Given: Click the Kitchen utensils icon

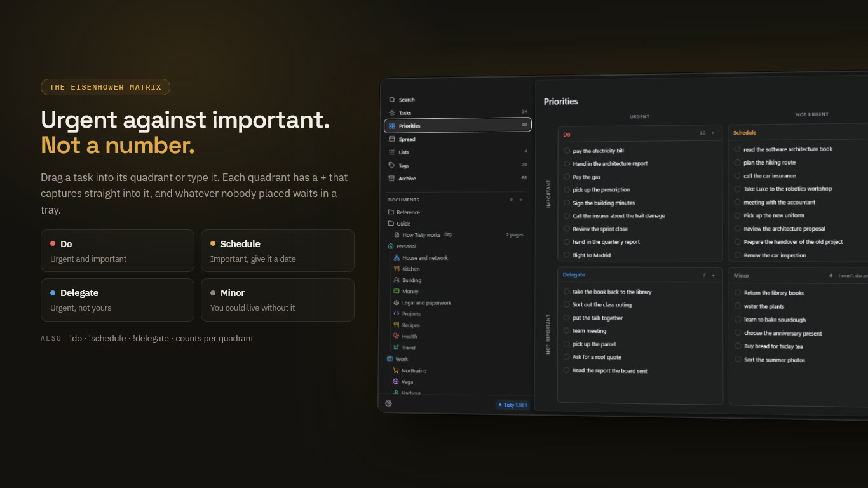Looking at the screenshot, I should coord(397,269).
